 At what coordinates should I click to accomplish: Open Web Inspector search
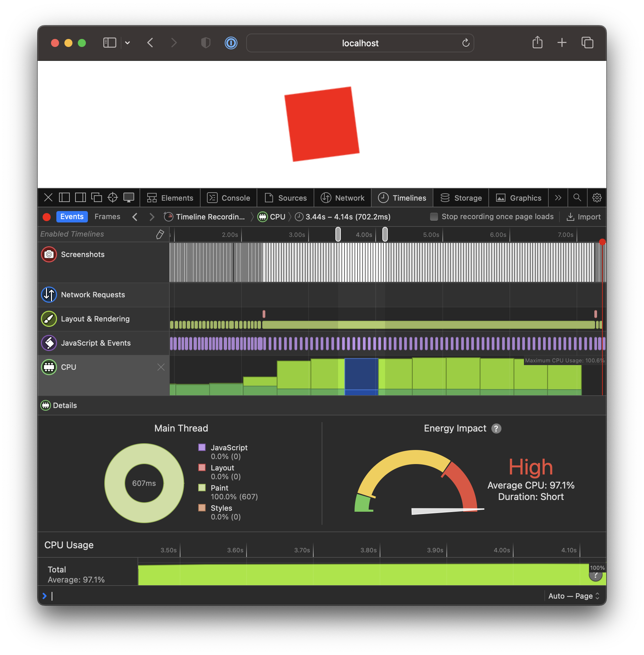click(x=577, y=198)
